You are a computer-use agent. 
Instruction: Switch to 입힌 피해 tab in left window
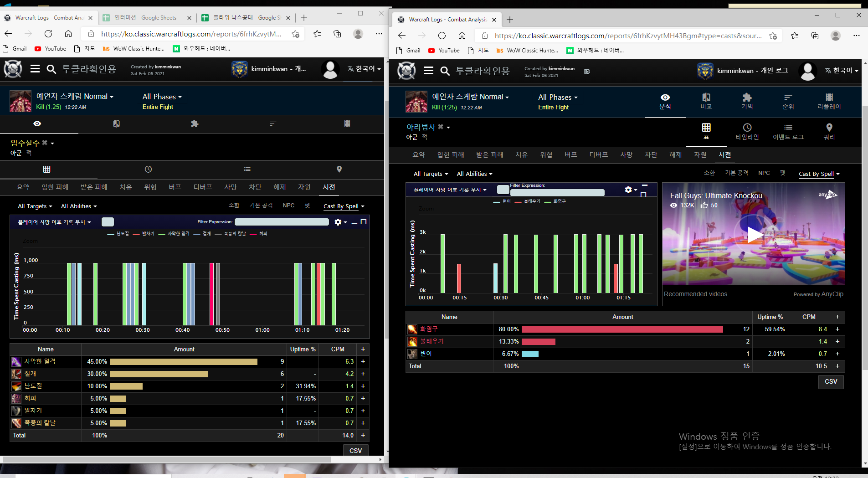tap(55, 187)
